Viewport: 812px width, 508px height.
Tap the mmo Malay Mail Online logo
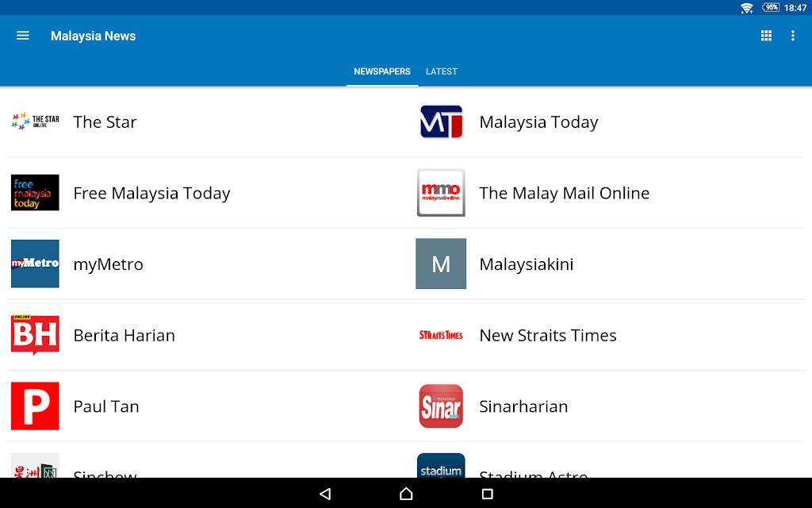pyautogui.click(x=441, y=193)
